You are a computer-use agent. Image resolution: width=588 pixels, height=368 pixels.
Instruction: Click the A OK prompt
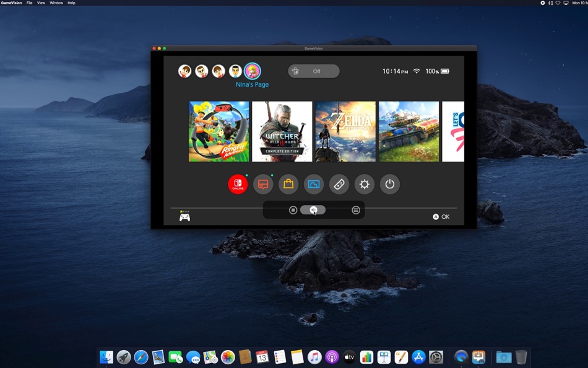click(441, 217)
